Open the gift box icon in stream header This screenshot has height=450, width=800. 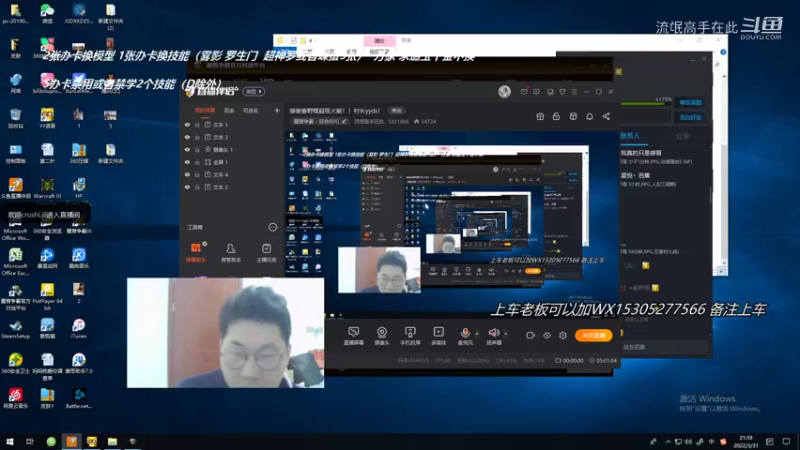click(540, 116)
